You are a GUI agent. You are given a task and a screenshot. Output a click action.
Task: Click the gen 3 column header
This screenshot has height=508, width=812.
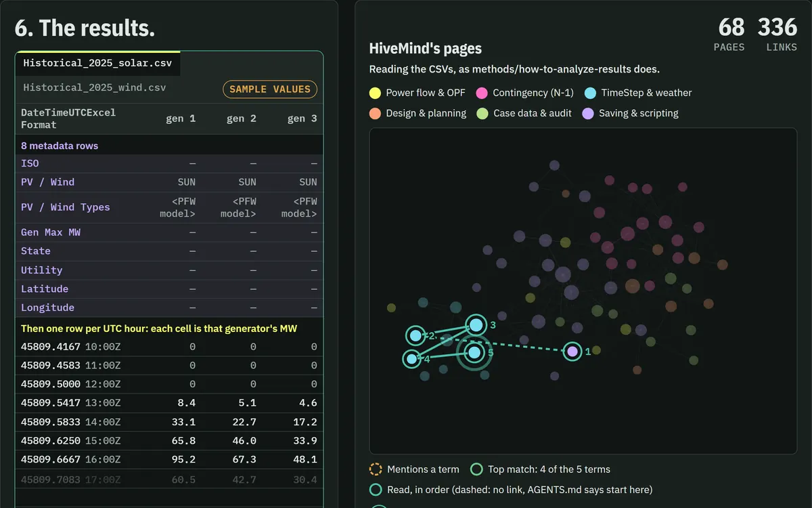click(302, 119)
